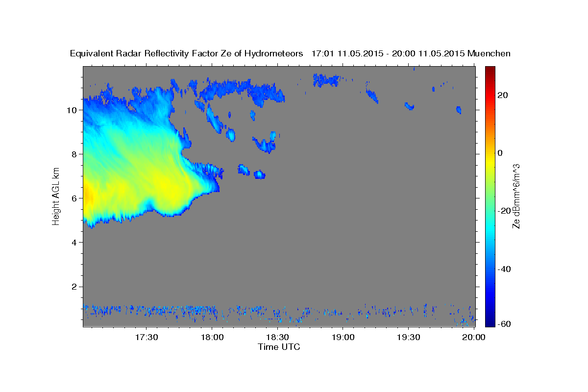Click the dark red top of the colorbar
The width and height of the screenshot is (588, 392).
(x=490, y=70)
